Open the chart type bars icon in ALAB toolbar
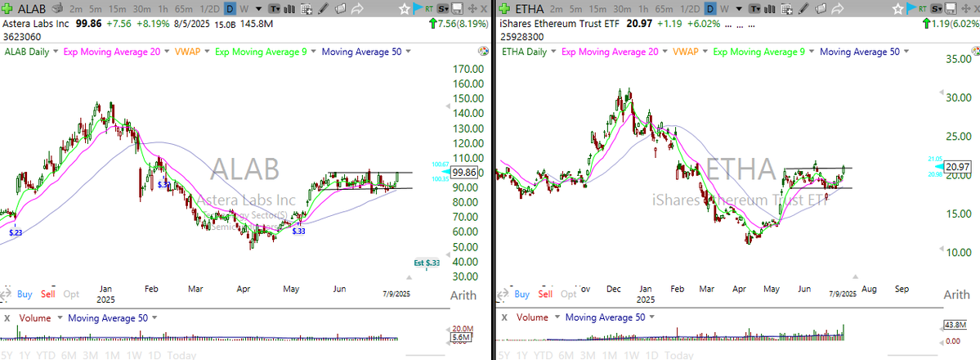Screen dimensions: 980x360 pyautogui.click(x=289, y=9)
